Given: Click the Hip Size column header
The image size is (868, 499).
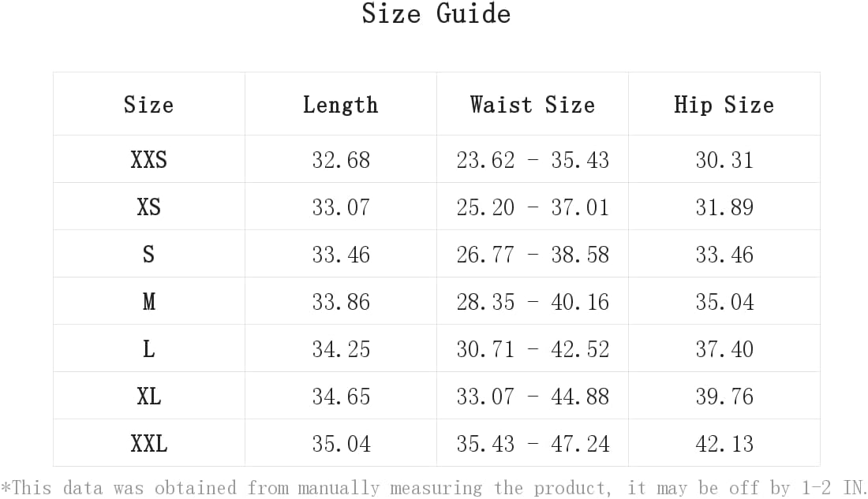Looking at the screenshot, I should 724,105.
